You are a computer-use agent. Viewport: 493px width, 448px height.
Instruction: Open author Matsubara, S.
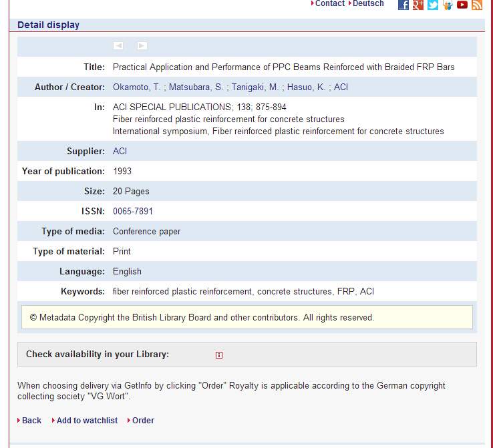[196, 87]
